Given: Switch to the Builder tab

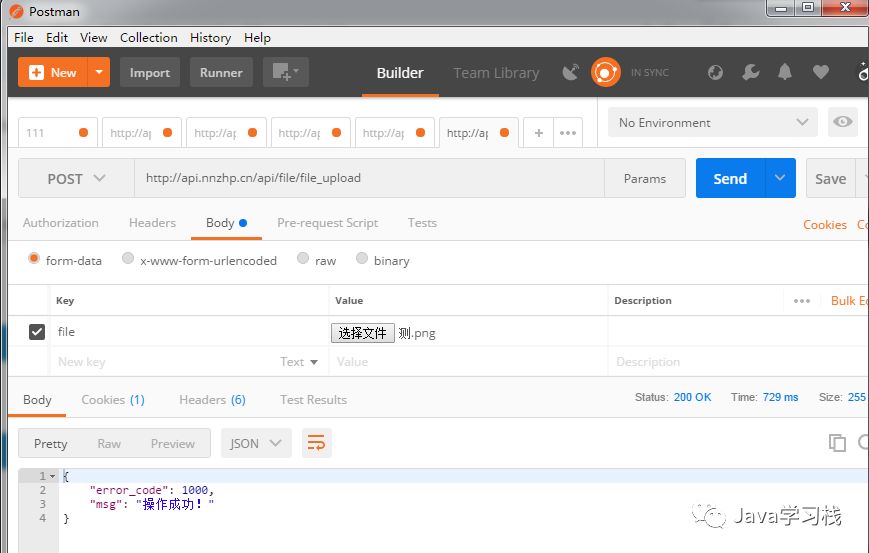Looking at the screenshot, I should 400,73.
